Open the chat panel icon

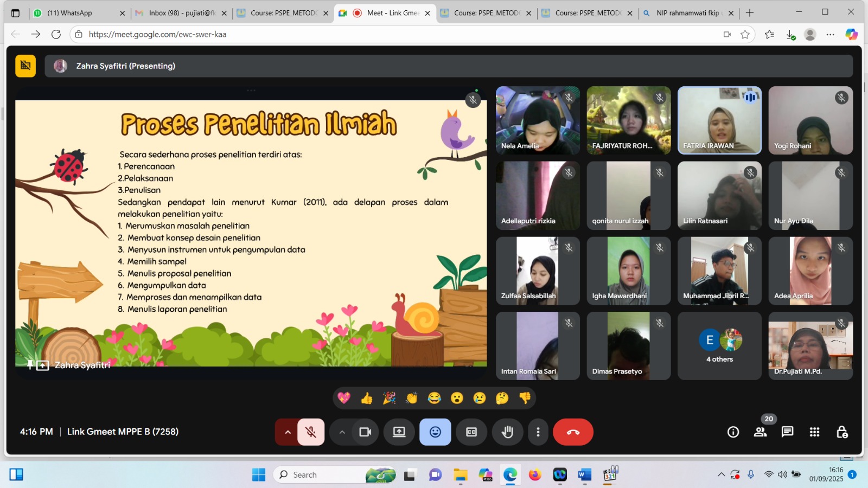click(x=787, y=432)
